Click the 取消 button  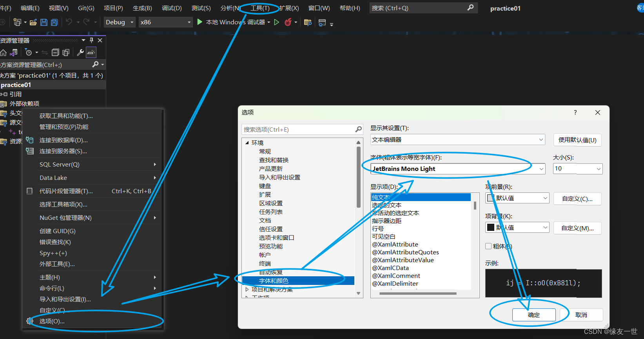(x=581, y=315)
